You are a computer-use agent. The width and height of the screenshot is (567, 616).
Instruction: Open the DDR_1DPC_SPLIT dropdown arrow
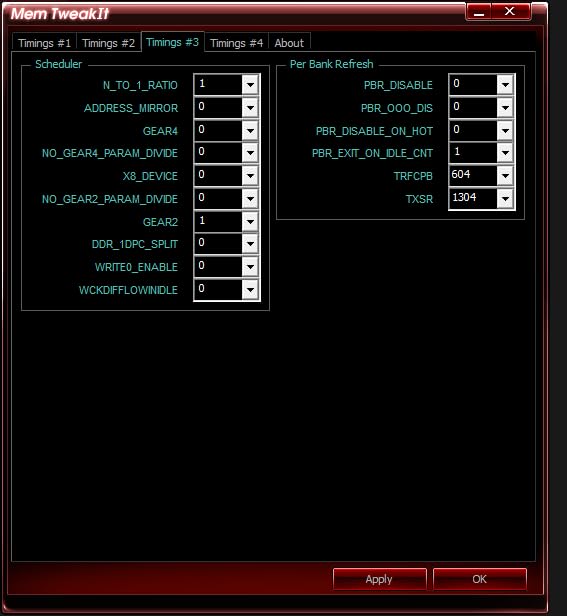(x=250, y=244)
